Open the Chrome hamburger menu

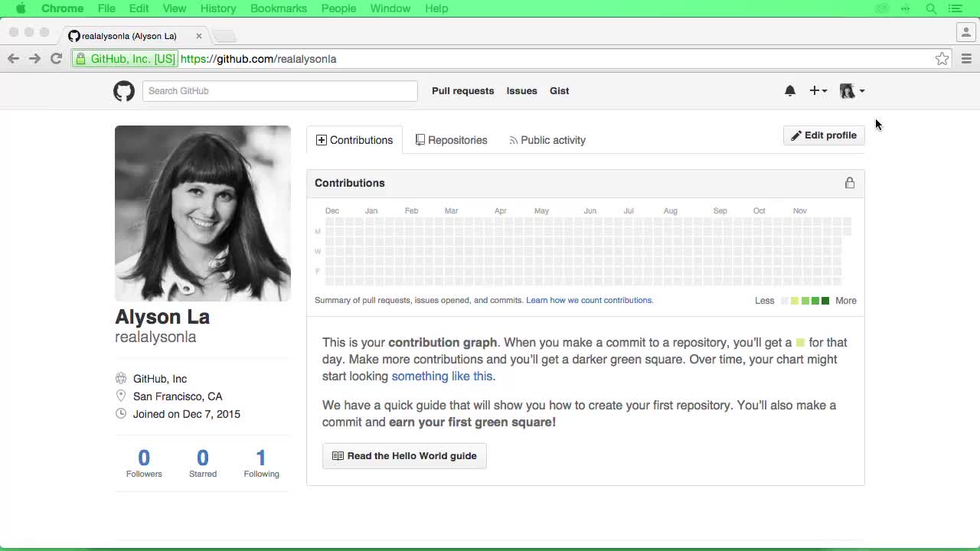[x=966, y=59]
